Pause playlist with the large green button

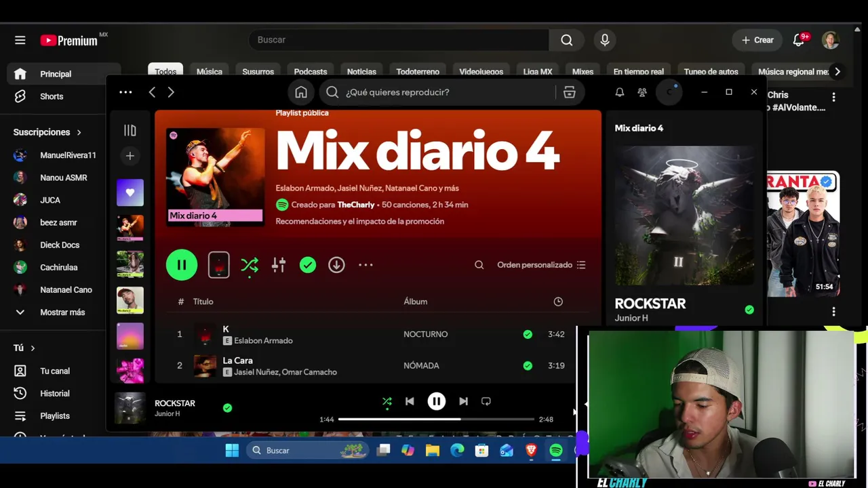[182, 265]
